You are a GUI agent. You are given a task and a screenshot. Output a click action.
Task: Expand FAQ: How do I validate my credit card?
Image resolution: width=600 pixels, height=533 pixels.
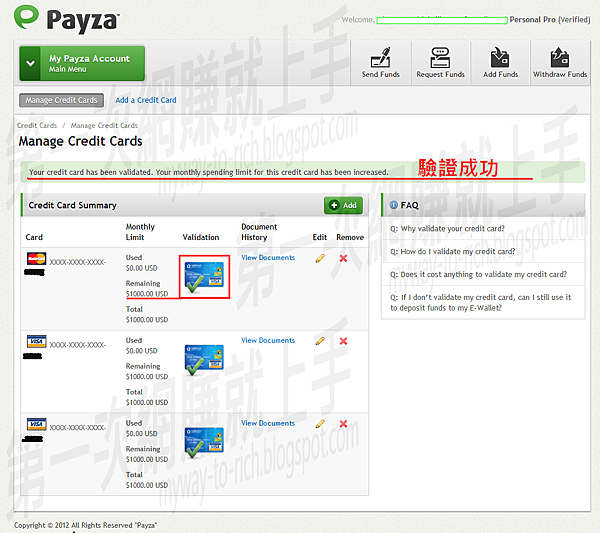[x=452, y=252]
